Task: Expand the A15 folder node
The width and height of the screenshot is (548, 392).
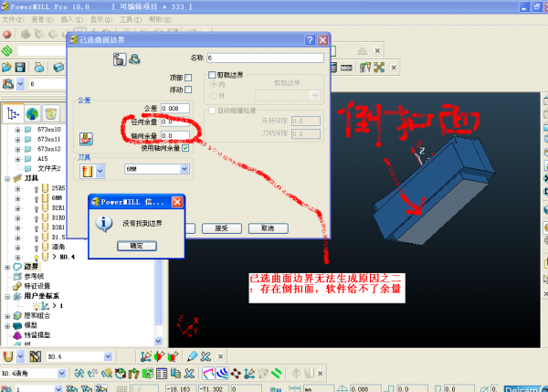Action: tap(17, 159)
